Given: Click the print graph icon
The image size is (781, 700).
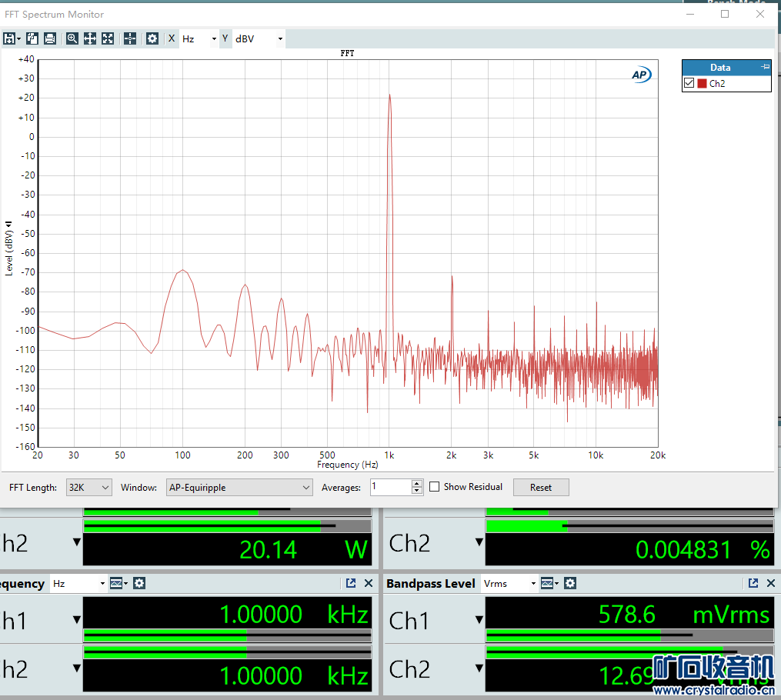Looking at the screenshot, I should [50, 38].
